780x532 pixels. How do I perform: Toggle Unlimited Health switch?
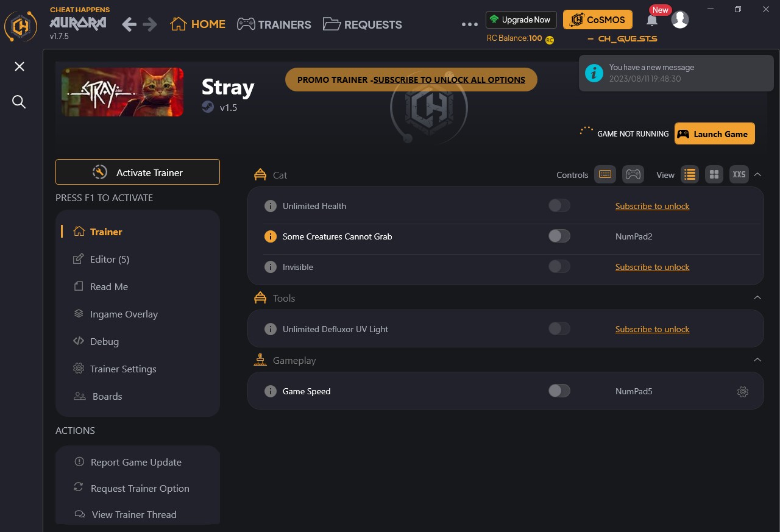coord(559,205)
